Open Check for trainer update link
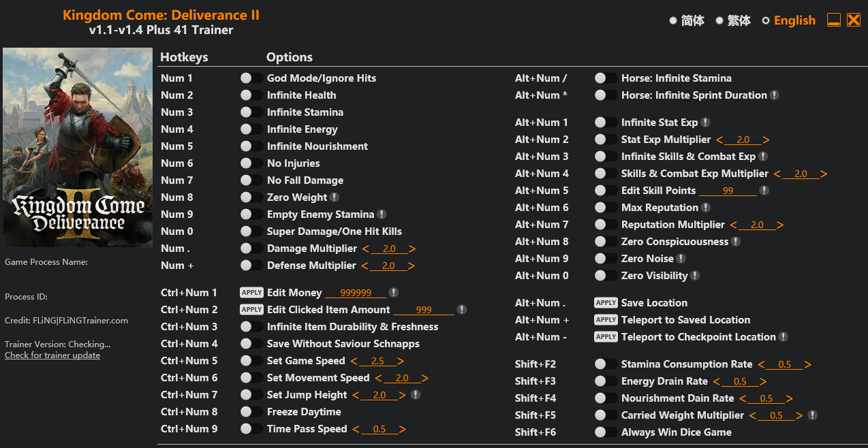 (52, 355)
